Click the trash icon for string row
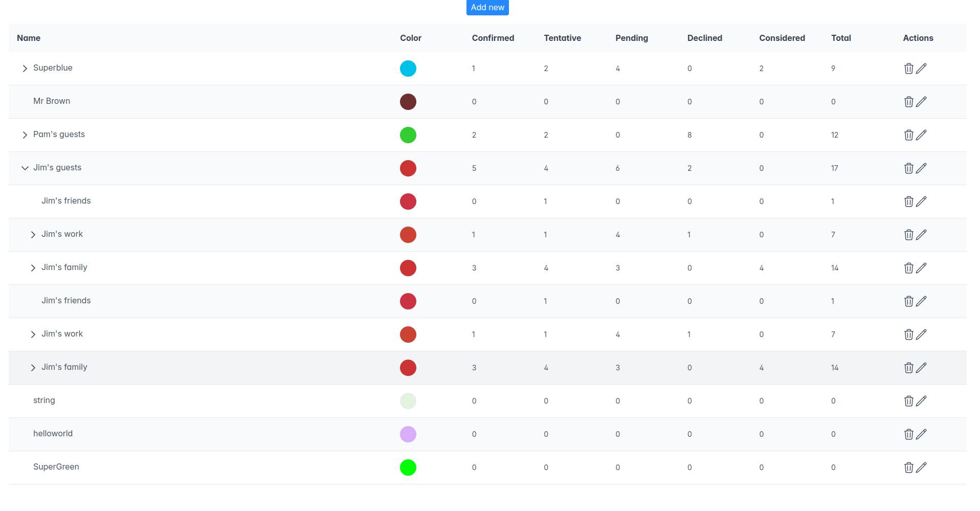 point(908,401)
